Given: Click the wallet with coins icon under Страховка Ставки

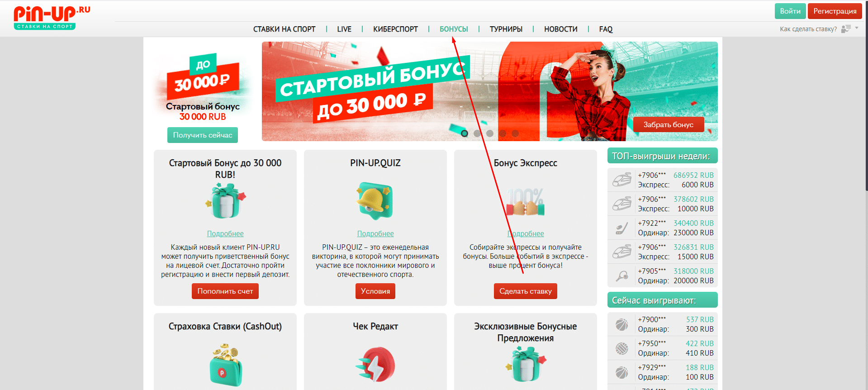Looking at the screenshot, I should click(x=225, y=365).
